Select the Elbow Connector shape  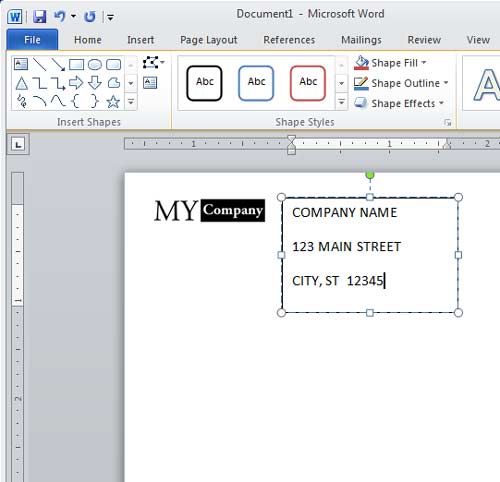tap(40, 83)
